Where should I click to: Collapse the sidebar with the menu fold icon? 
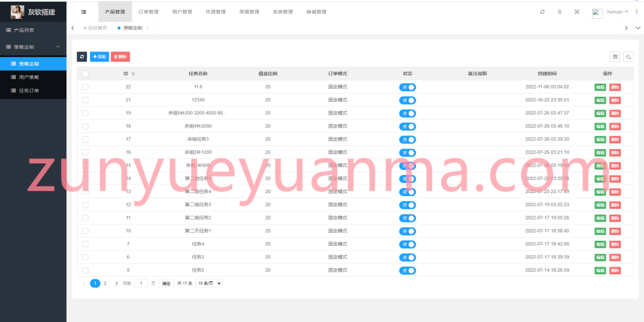(x=84, y=12)
